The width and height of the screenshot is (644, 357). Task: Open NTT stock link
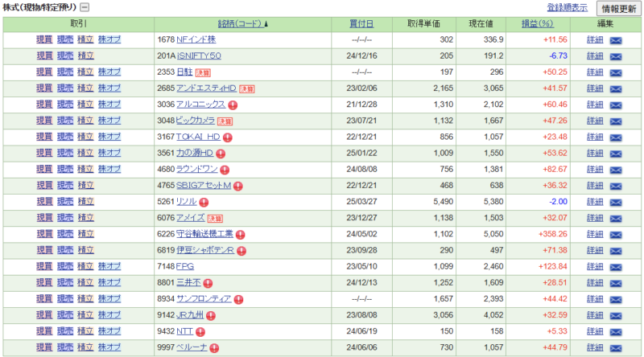185,331
